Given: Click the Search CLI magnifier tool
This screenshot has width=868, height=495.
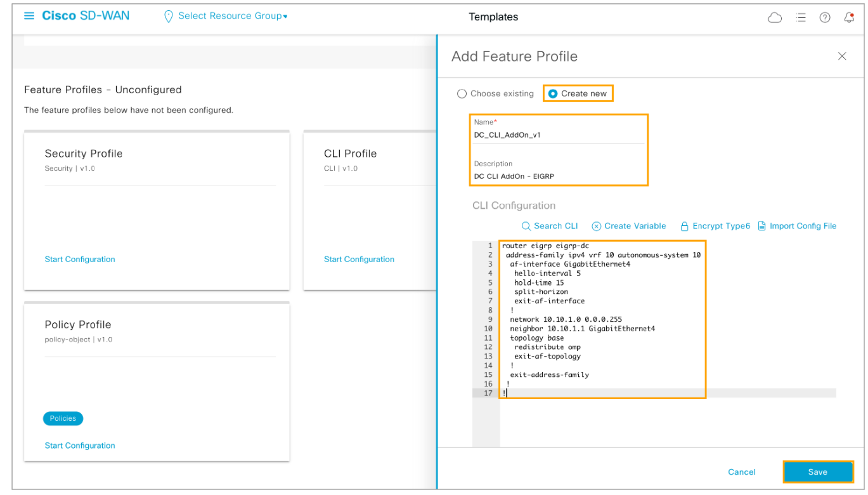Looking at the screenshot, I should coord(550,226).
